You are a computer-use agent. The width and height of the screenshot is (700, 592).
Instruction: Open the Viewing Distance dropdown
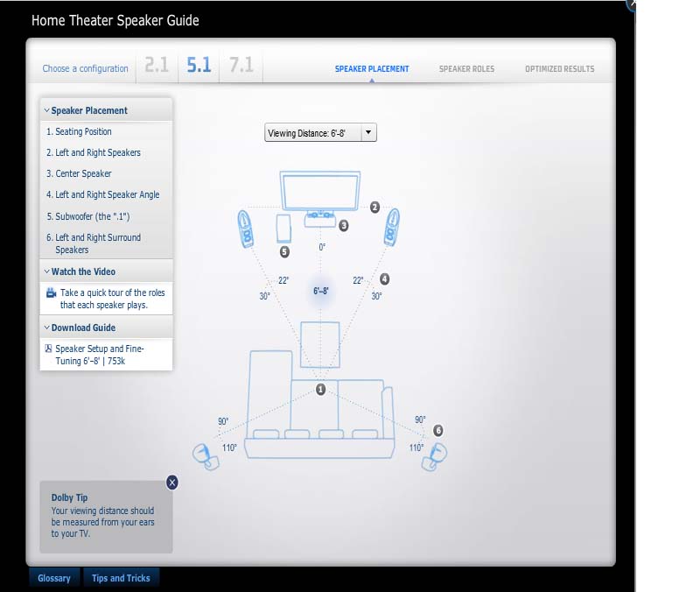(x=320, y=133)
